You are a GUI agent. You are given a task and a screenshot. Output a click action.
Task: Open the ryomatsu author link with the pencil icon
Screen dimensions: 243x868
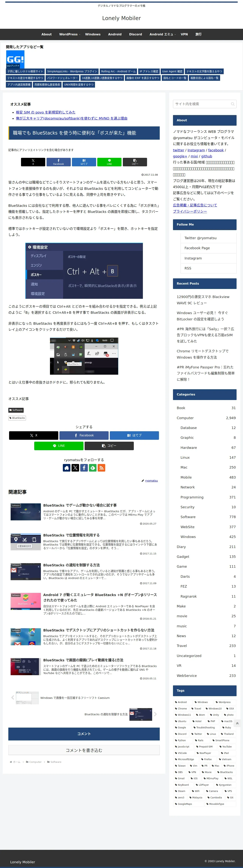pos(150,481)
